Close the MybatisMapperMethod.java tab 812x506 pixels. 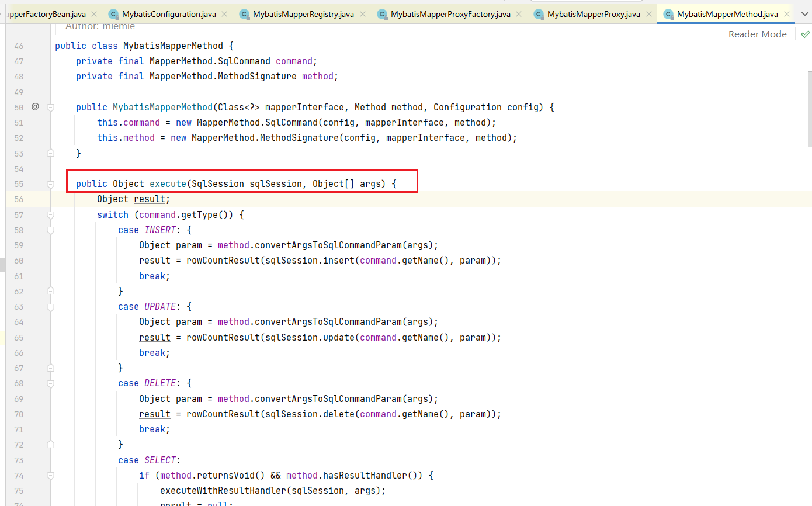787,14
